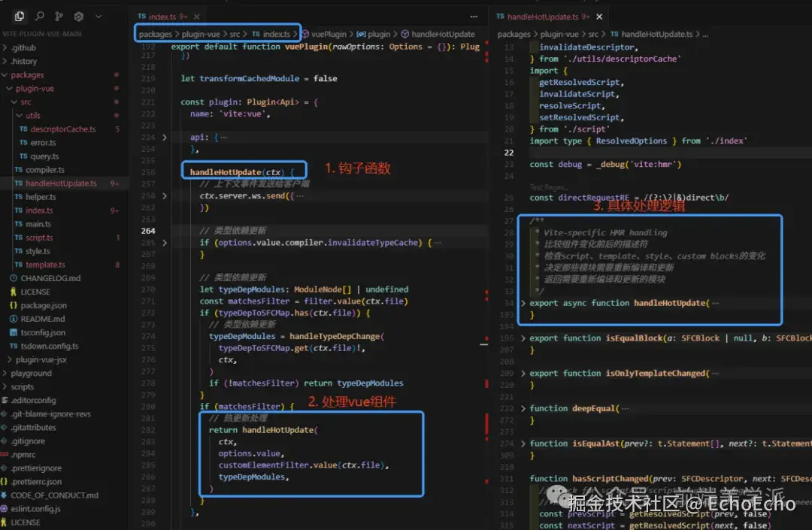The width and height of the screenshot is (812, 530).
Task: Open .git-blame-ignore-revs file
Action: (51, 413)
